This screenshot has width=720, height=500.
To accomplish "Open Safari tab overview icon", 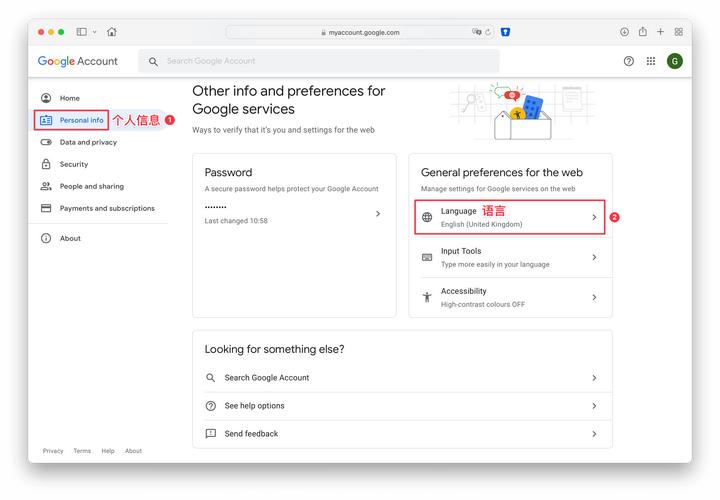I will pos(678,32).
